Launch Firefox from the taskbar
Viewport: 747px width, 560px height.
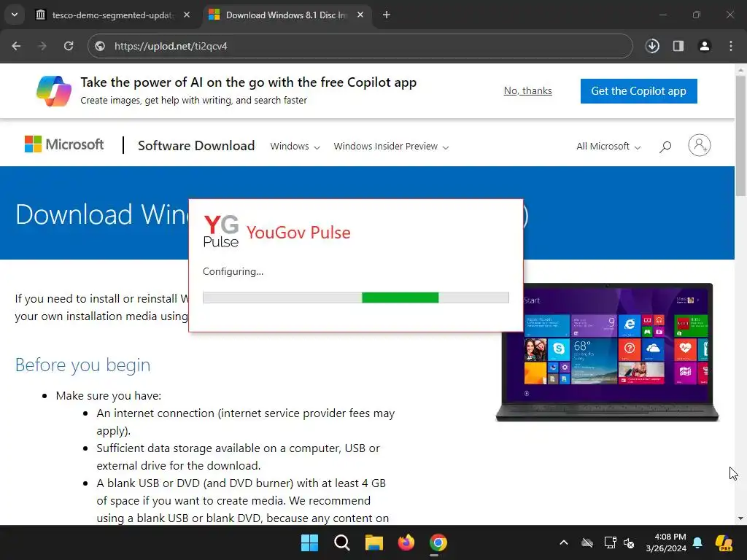coord(406,542)
